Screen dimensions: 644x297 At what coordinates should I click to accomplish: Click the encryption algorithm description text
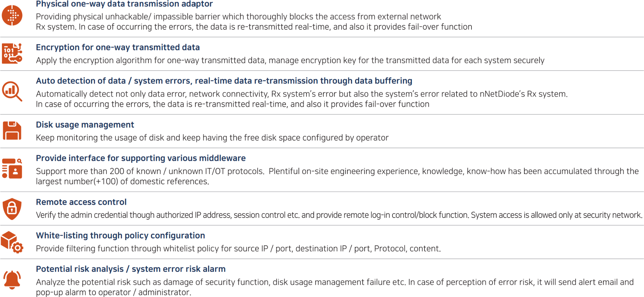pos(290,61)
